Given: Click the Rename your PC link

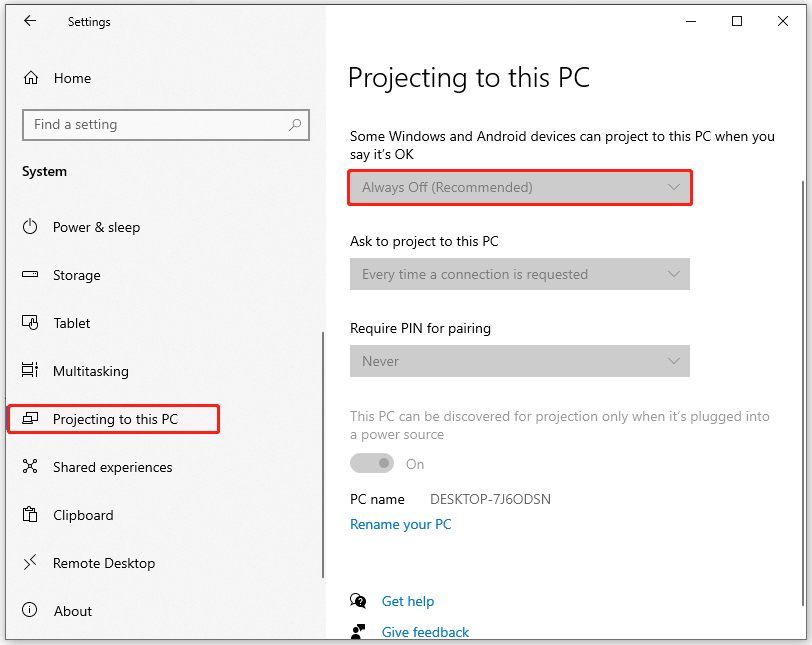Looking at the screenshot, I should (x=400, y=524).
